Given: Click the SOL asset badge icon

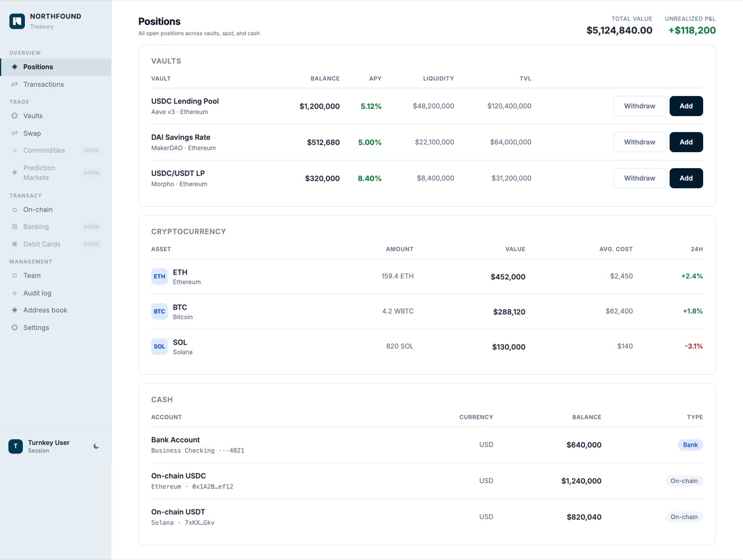Looking at the screenshot, I should point(159,346).
